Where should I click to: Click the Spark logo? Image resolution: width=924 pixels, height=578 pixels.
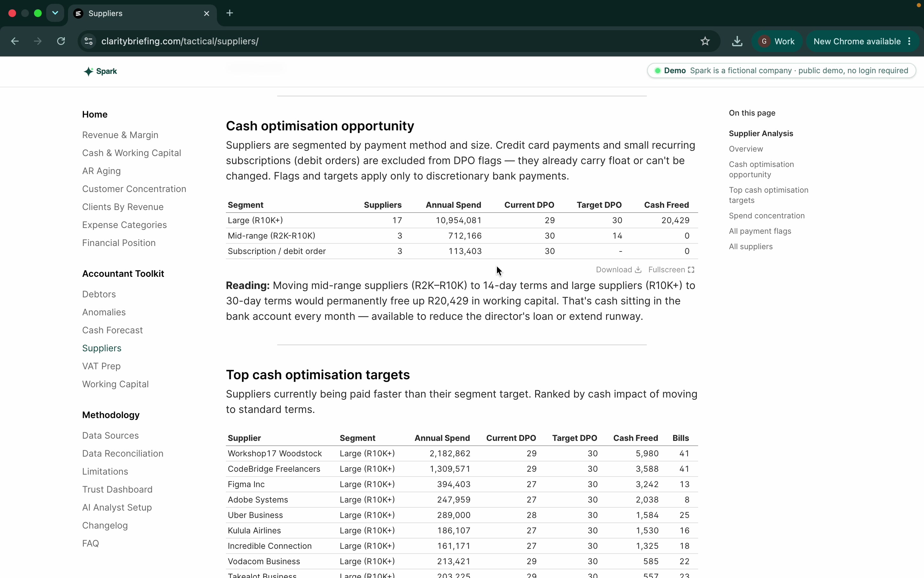pyautogui.click(x=100, y=71)
